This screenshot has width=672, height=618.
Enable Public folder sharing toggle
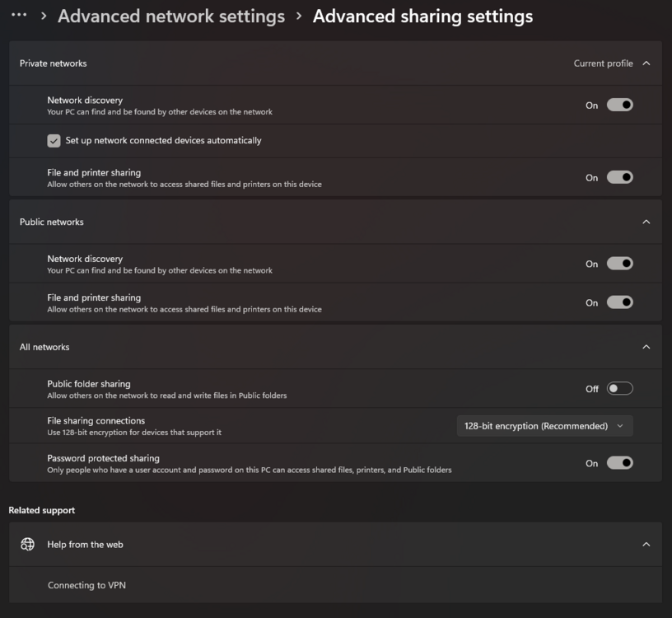click(620, 389)
